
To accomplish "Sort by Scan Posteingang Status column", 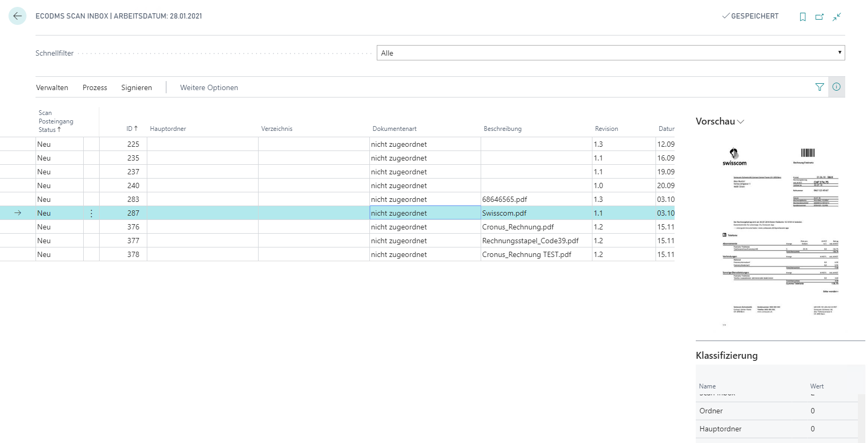I will pyautogui.click(x=56, y=121).
